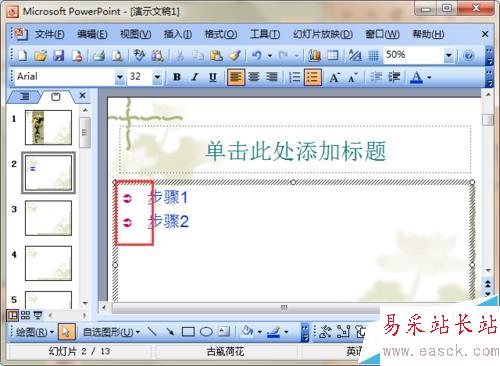The width and height of the screenshot is (500, 366).
Task: Toggle Italic formatting
Action: pyautogui.click(x=195, y=77)
